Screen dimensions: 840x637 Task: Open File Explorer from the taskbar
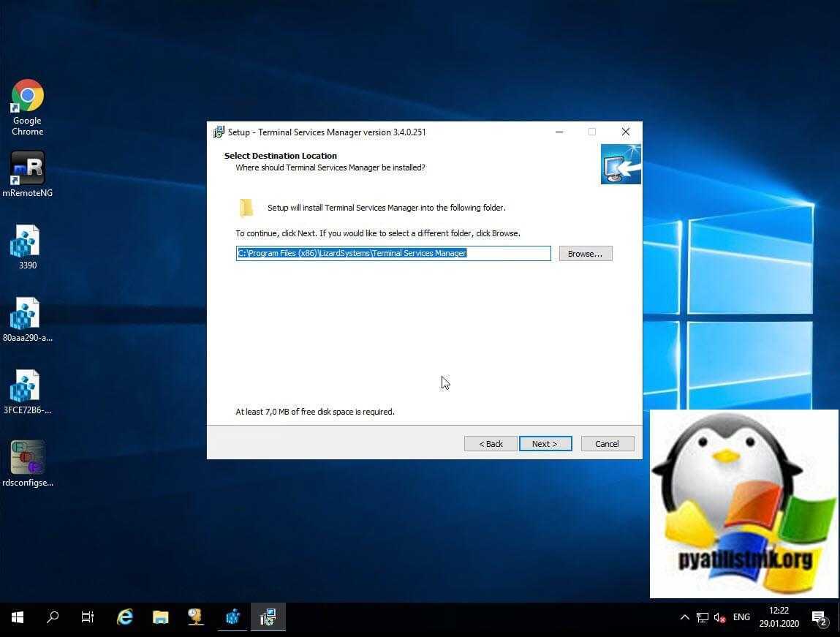coord(160,617)
